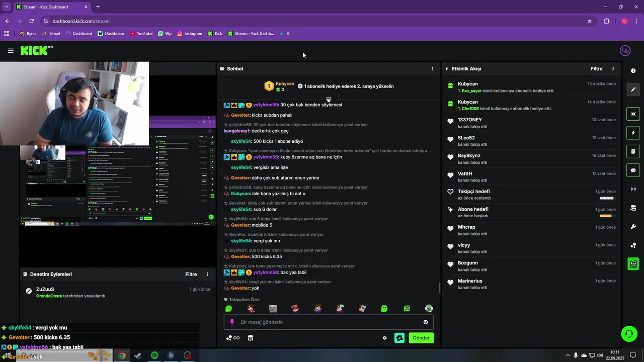Click the webcam stream preview thumbnail
Image resolution: width=644 pixels, height=362 pixels.
[74, 104]
